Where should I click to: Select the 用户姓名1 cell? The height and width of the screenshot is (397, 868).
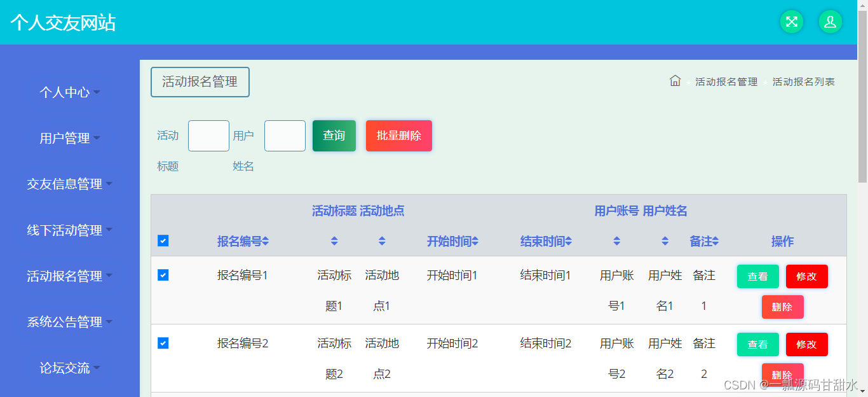pyautogui.click(x=665, y=291)
